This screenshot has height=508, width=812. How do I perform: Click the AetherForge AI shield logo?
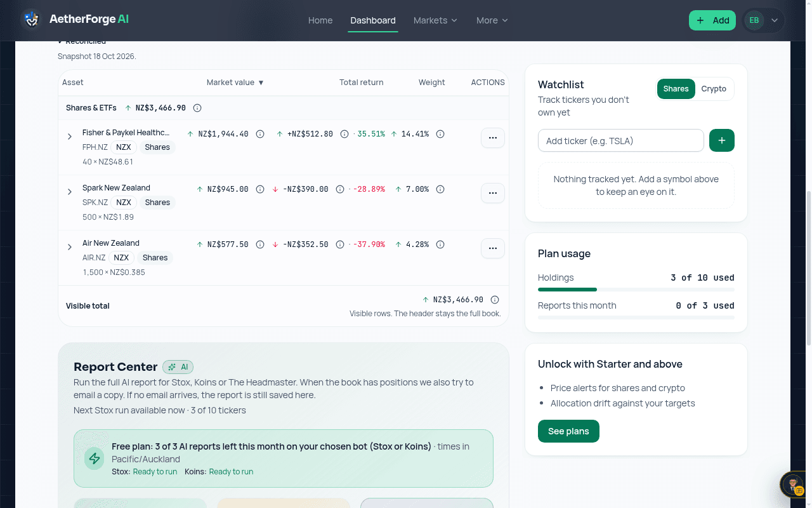[x=31, y=20]
